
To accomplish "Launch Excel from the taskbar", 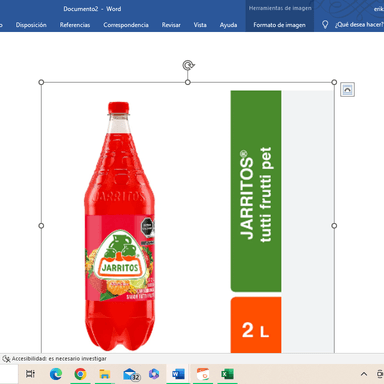I will pyautogui.click(x=227, y=374).
